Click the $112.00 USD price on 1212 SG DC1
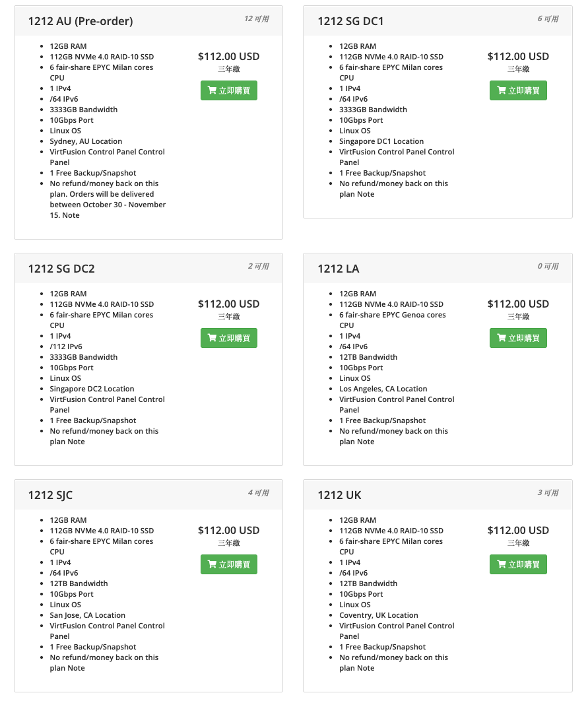Screen dimensions: 588x701 518,57
